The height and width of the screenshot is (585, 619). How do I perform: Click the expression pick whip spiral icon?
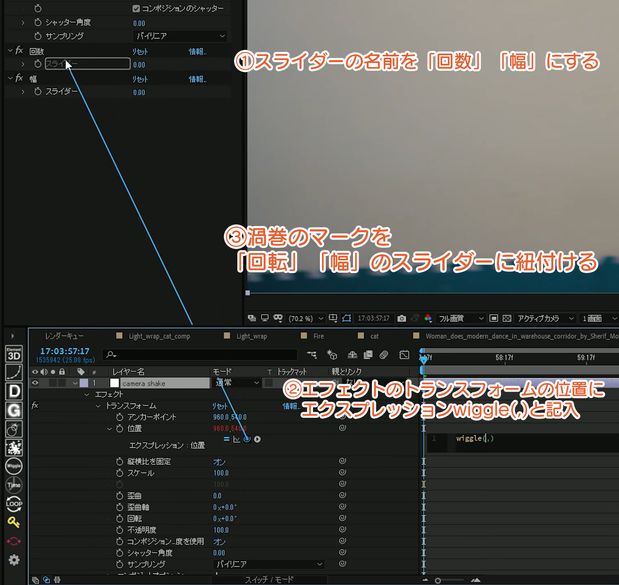(x=246, y=439)
